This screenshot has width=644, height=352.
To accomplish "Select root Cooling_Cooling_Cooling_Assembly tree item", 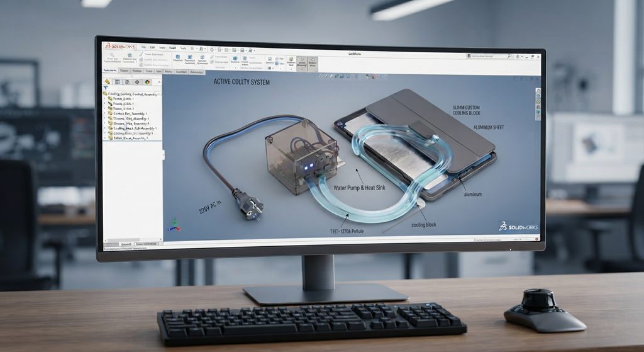I will tap(131, 94).
